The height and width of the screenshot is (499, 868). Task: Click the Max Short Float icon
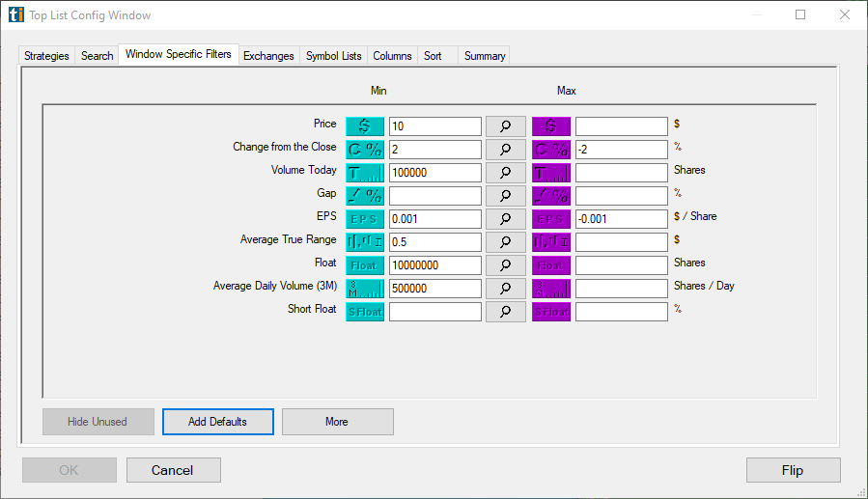point(550,312)
